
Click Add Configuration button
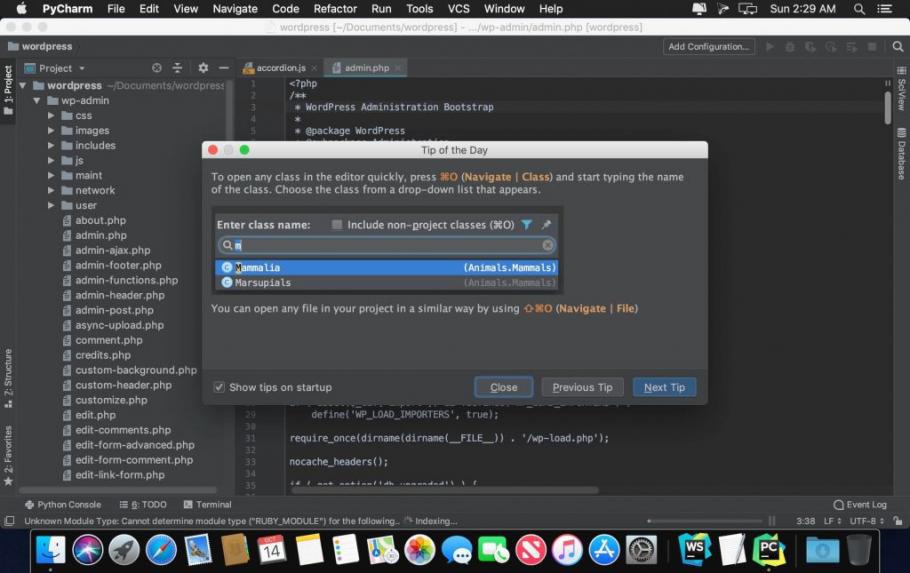709,46
